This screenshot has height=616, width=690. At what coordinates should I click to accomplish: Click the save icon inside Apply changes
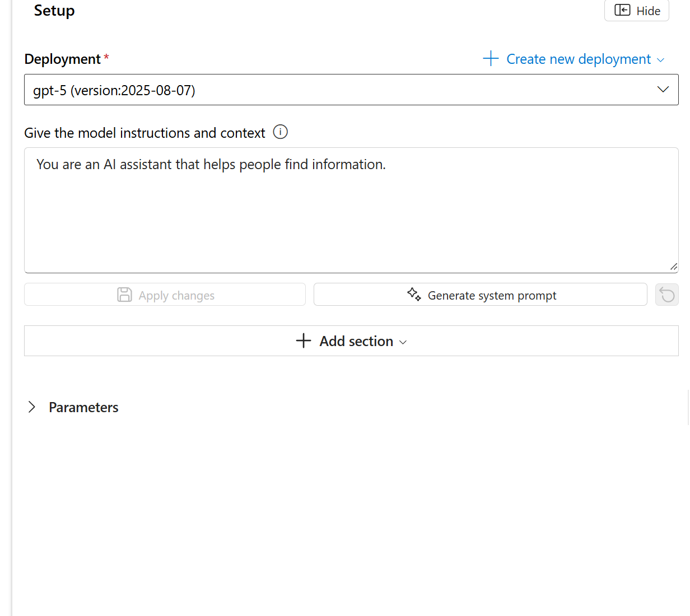coord(124,294)
